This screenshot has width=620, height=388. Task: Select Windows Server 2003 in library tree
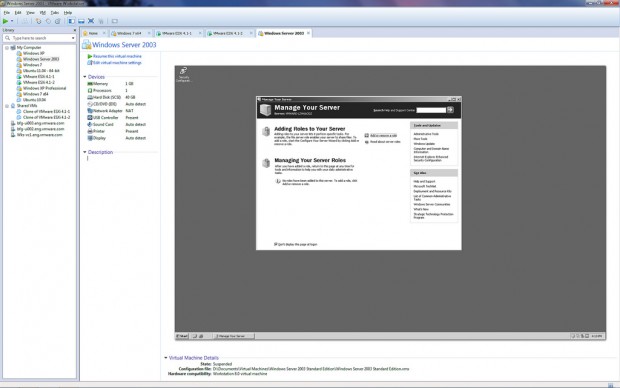pyautogui.click(x=41, y=59)
